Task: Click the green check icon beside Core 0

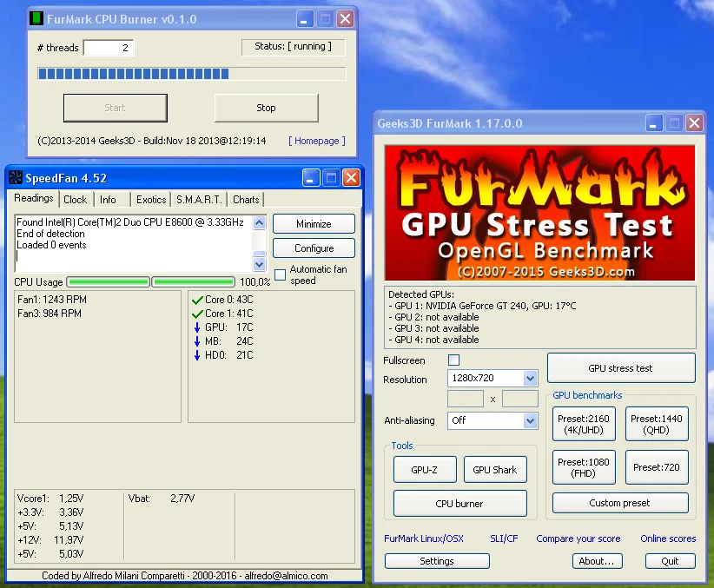Action: pyautogui.click(x=197, y=301)
